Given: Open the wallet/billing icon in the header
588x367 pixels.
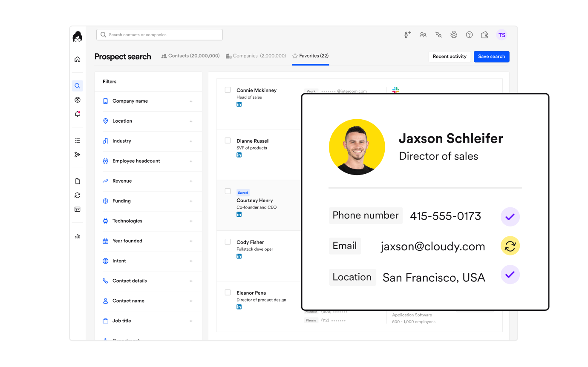Looking at the screenshot, I should tap(484, 34).
